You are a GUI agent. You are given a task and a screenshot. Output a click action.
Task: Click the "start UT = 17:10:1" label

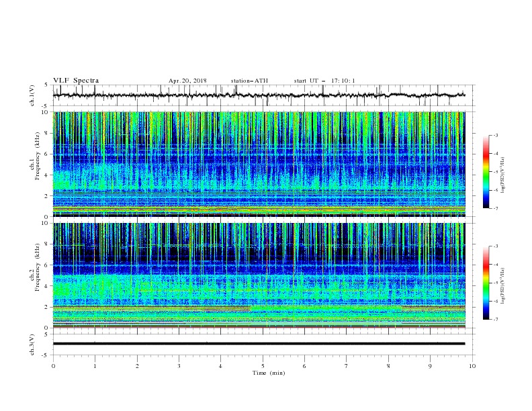(x=324, y=81)
